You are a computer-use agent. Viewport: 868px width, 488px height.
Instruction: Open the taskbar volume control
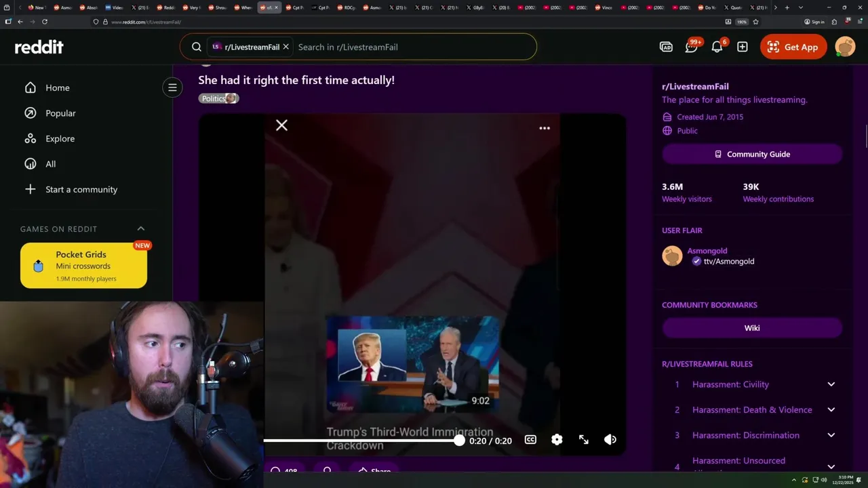(823, 480)
